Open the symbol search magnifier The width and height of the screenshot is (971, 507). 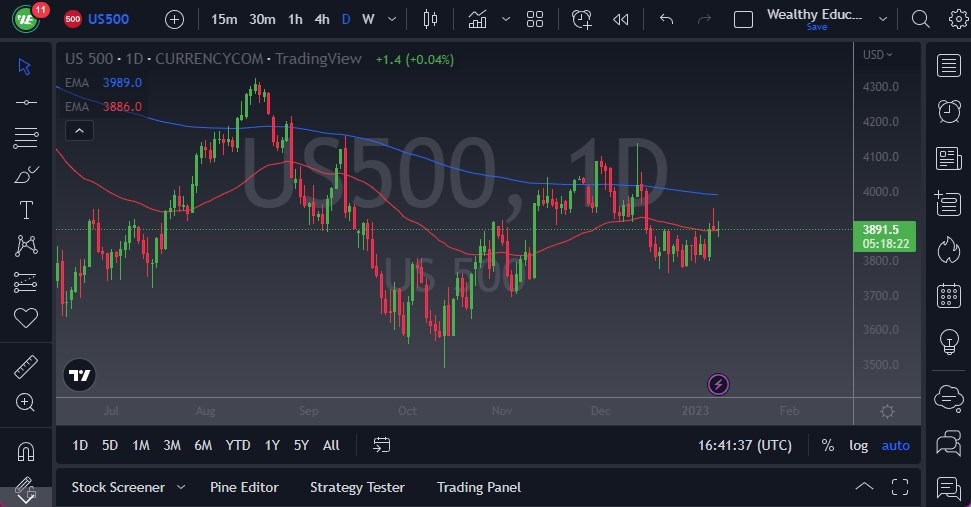(921, 19)
